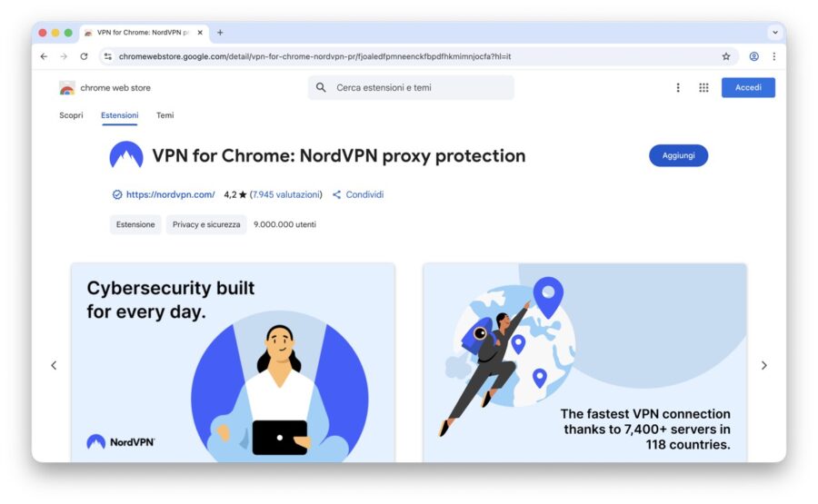
Task: Bookmark this page with star icon
Action: (726, 56)
